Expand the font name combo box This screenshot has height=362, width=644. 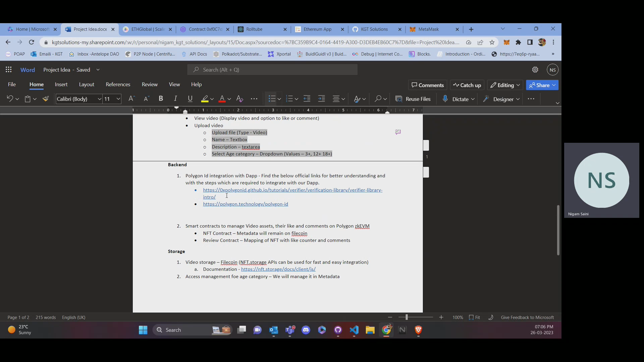pyautogui.click(x=99, y=99)
